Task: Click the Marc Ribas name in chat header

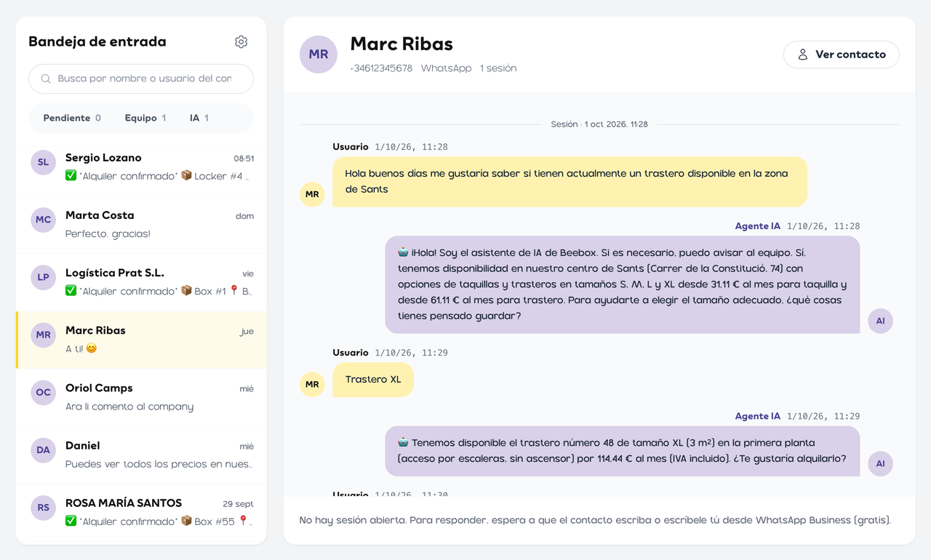Action: point(401,44)
